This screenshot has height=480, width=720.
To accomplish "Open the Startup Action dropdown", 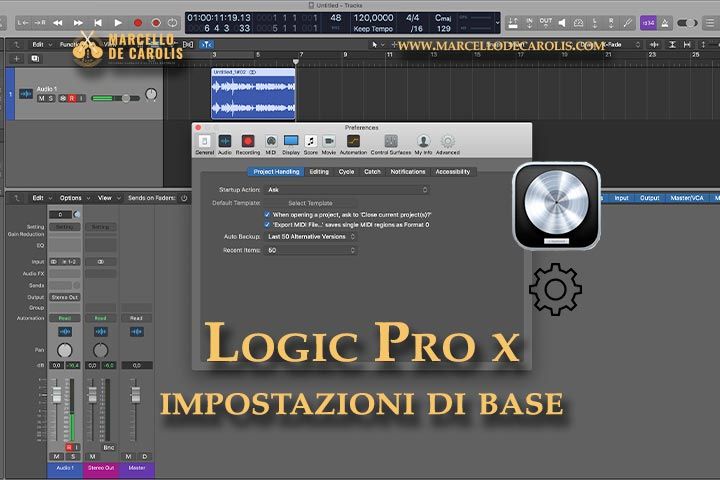I will (x=347, y=190).
